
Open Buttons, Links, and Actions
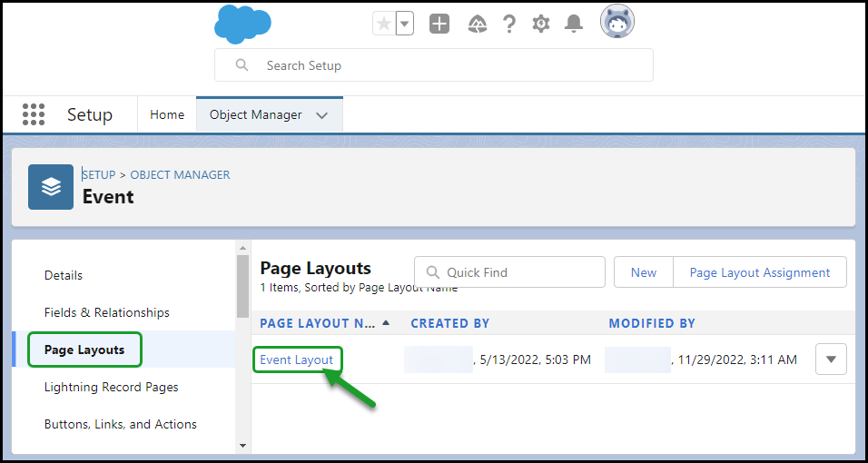tap(121, 424)
